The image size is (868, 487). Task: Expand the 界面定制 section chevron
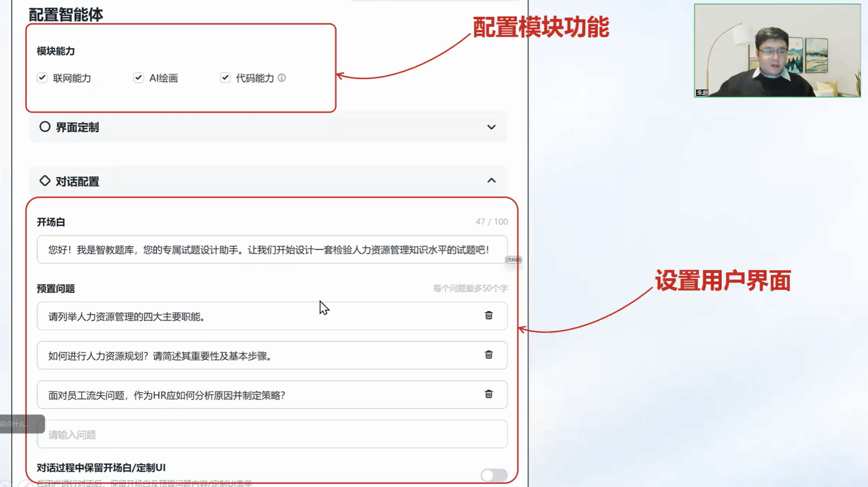491,128
